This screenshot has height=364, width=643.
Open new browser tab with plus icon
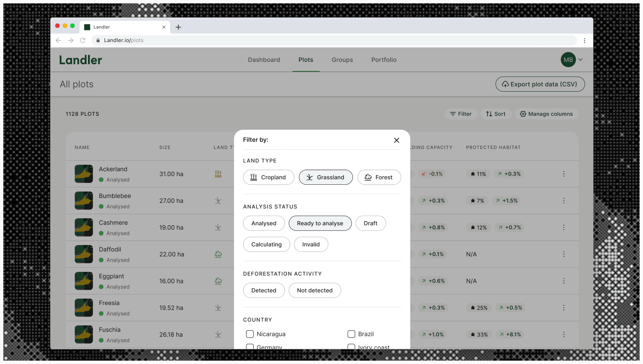(x=178, y=27)
